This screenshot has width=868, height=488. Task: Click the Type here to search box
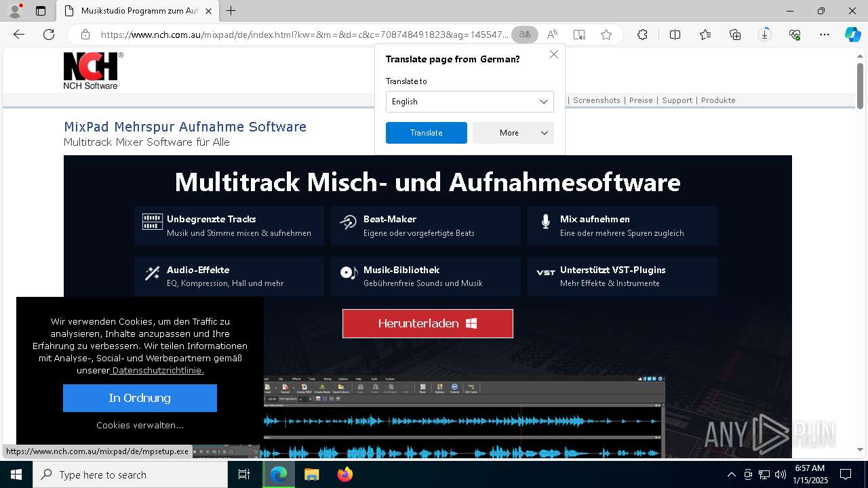[x=130, y=474]
